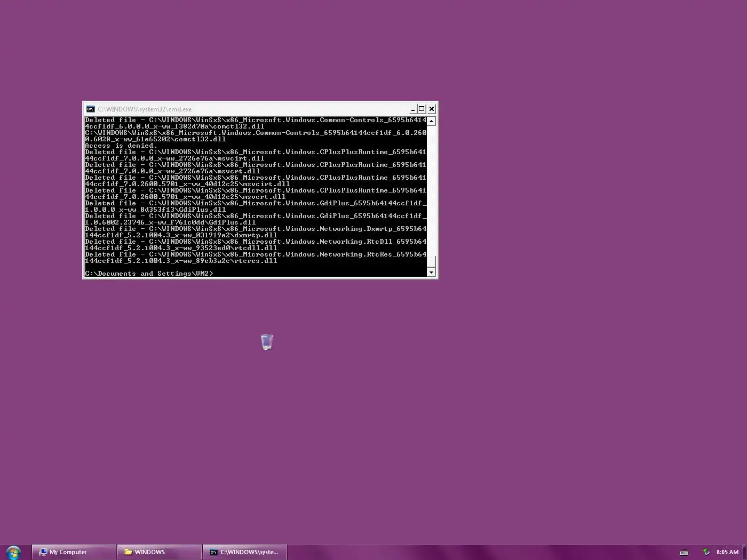Switch to My Computer taskbar button
747x560 pixels.
(74, 552)
